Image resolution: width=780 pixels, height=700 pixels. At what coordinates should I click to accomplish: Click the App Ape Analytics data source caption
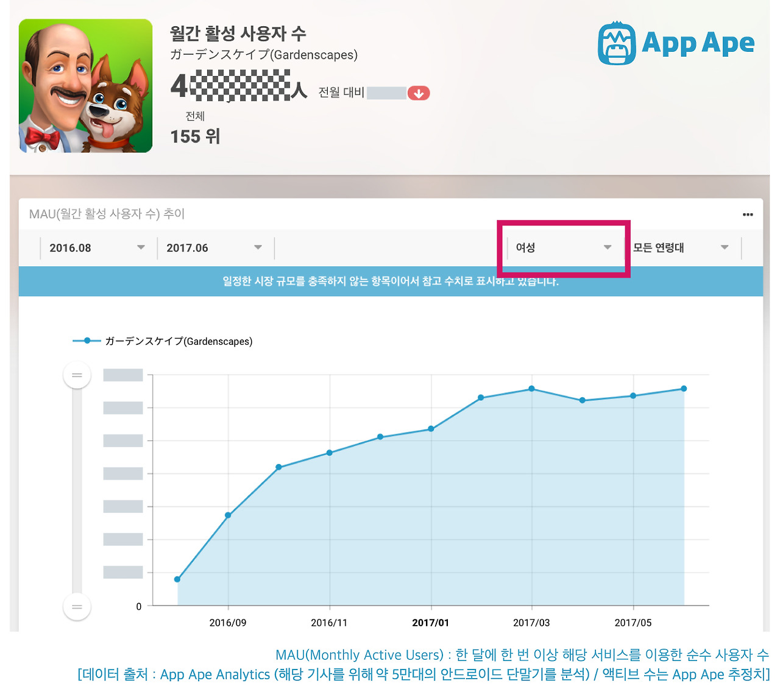(x=424, y=674)
